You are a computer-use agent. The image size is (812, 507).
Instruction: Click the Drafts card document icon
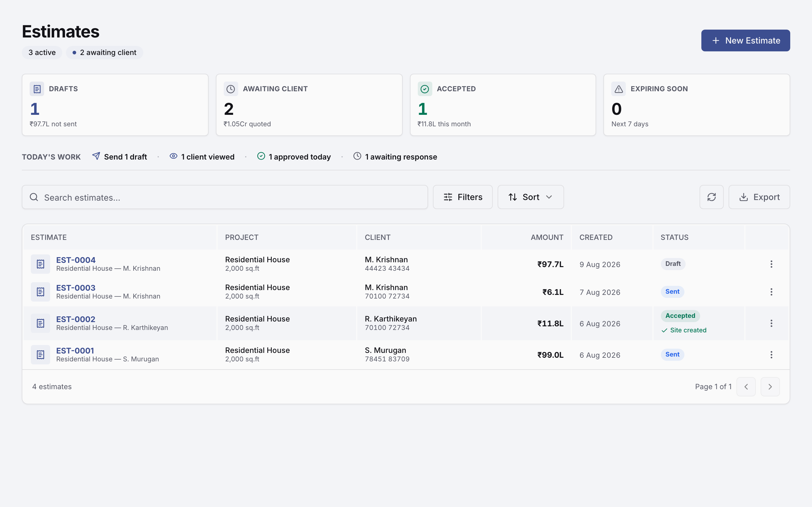(37, 89)
